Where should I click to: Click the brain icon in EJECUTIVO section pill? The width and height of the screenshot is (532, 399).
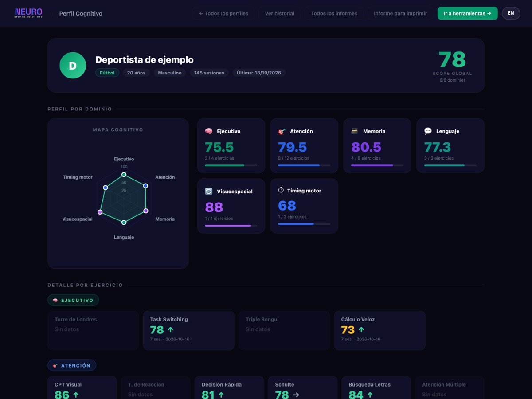55,300
